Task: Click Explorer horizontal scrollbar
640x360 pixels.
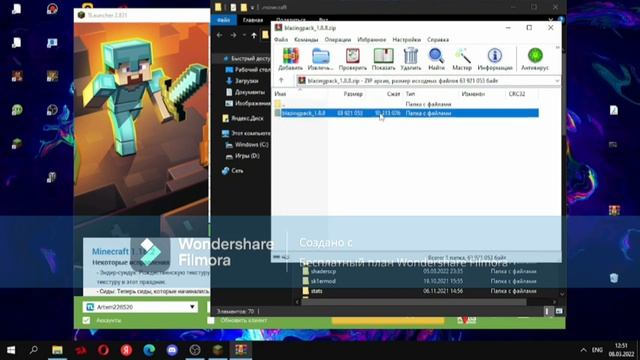Action: [x=413, y=302]
